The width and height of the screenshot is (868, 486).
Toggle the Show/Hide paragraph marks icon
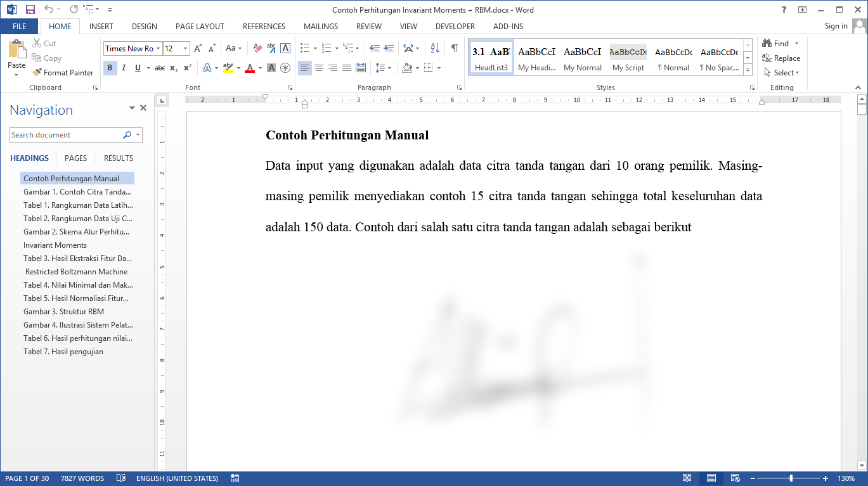(x=454, y=48)
